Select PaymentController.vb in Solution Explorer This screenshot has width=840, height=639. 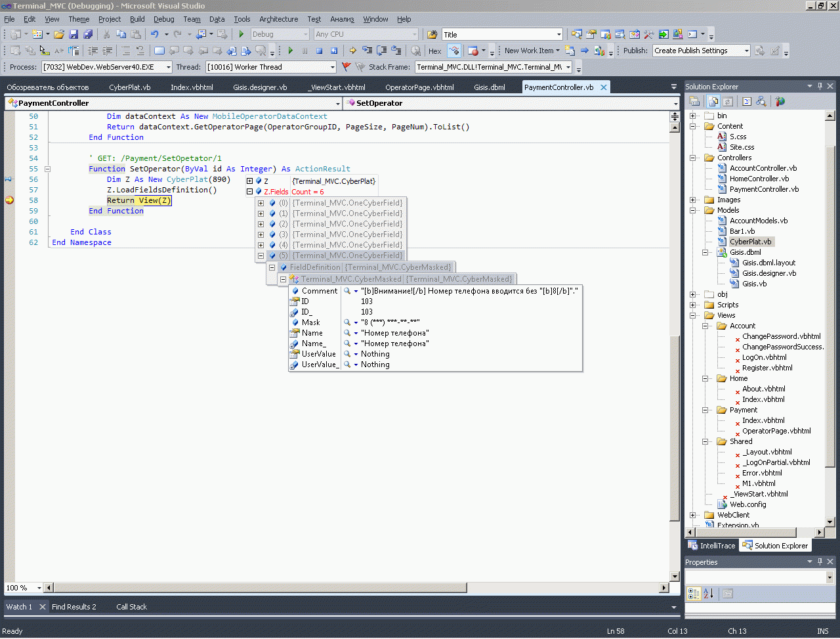click(x=764, y=189)
